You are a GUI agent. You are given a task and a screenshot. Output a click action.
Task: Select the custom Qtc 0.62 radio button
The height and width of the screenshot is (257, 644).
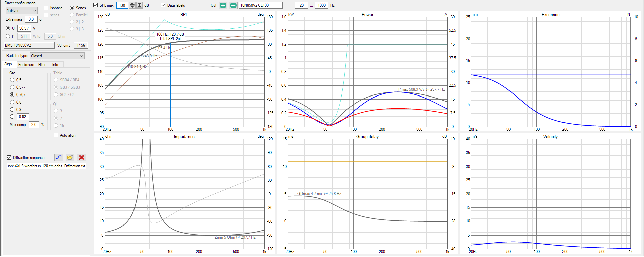pos(12,117)
